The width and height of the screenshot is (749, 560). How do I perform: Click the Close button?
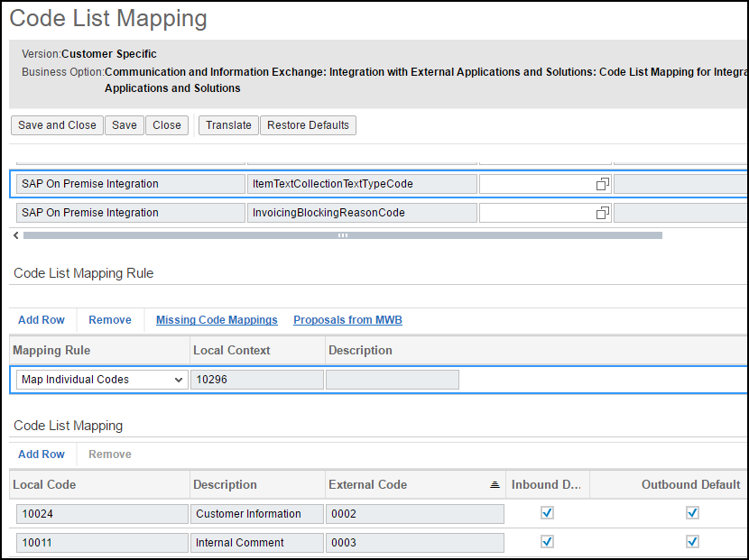pos(167,125)
